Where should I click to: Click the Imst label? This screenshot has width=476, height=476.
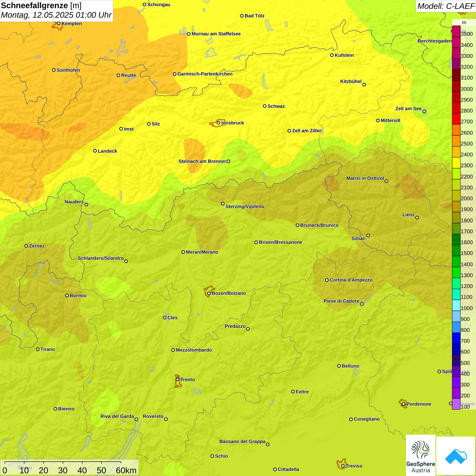coord(129,129)
